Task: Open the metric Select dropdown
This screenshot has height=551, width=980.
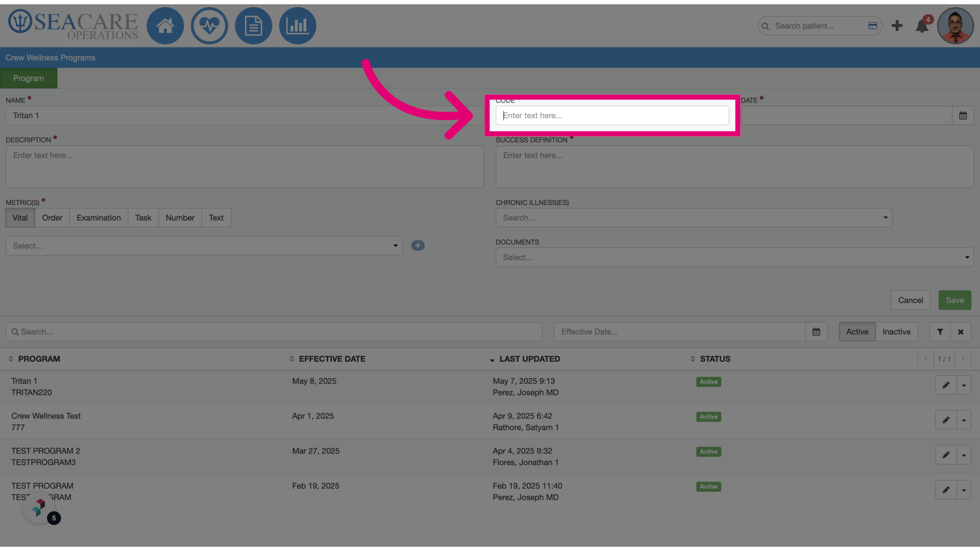Action: pyautogui.click(x=204, y=246)
